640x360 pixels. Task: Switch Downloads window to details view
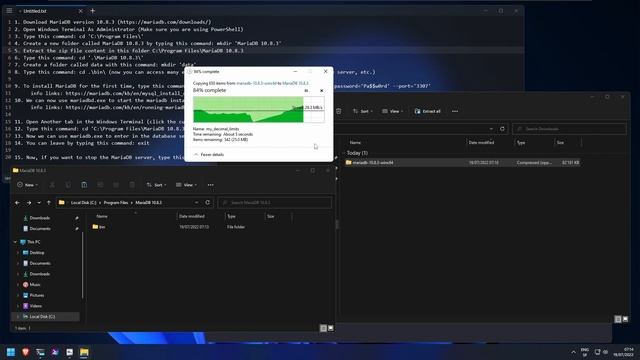coord(618,319)
